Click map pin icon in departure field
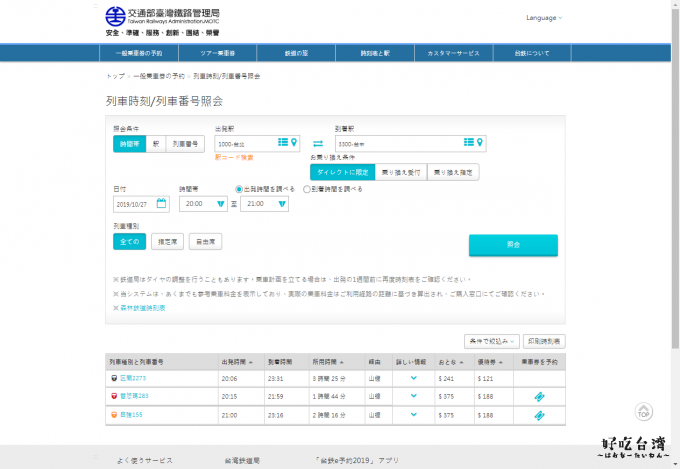The height and width of the screenshot is (469, 680). (x=294, y=143)
